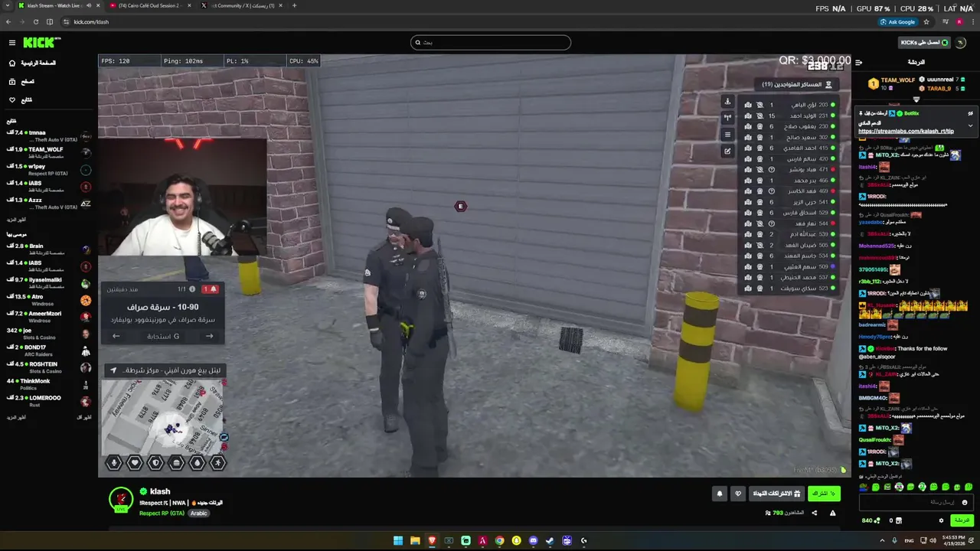The image size is (980, 551).
Task: Open the taskbar clock and date
Action: [x=952, y=540]
